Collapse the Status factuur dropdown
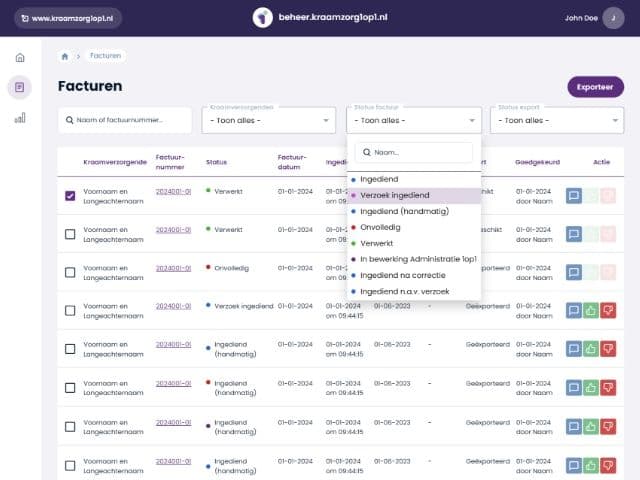Image resolution: width=640 pixels, height=480 pixels. point(413,121)
